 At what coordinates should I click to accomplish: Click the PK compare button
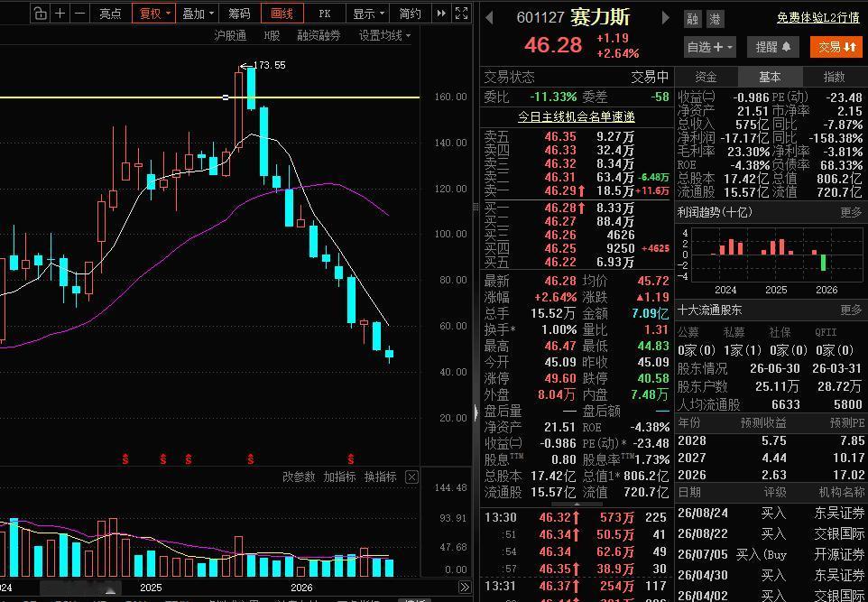point(325,14)
